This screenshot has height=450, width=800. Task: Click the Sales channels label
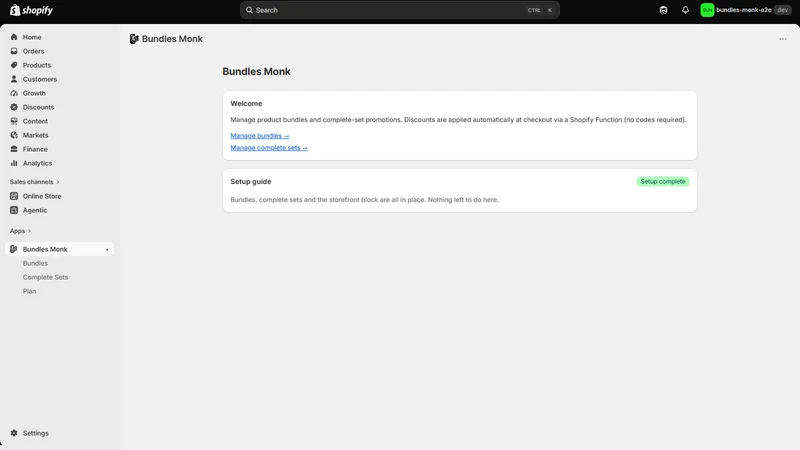point(32,182)
